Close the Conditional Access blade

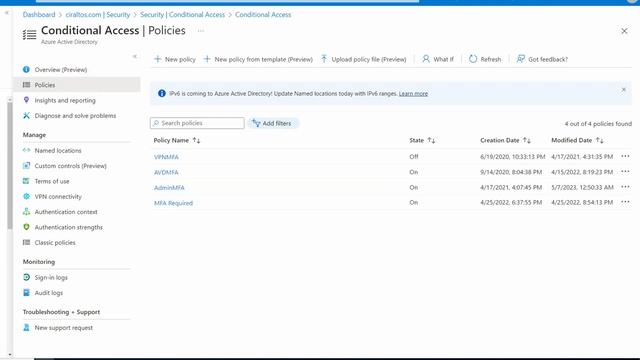tap(624, 31)
